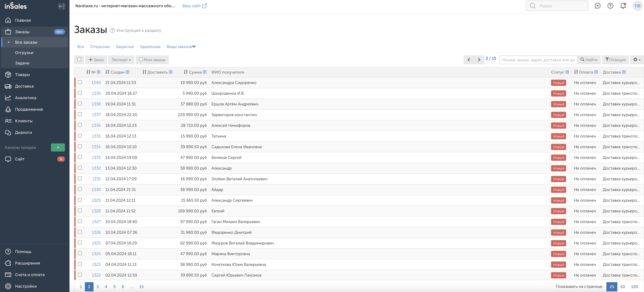
Task: Open table settings gear dropdown
Action: (637, 60)
